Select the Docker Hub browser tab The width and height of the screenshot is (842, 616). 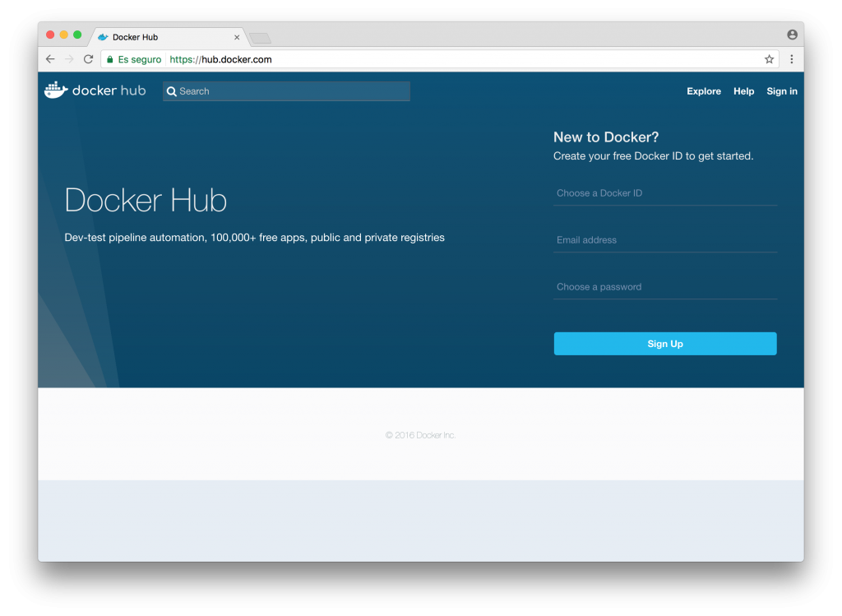tap(169, 37)
